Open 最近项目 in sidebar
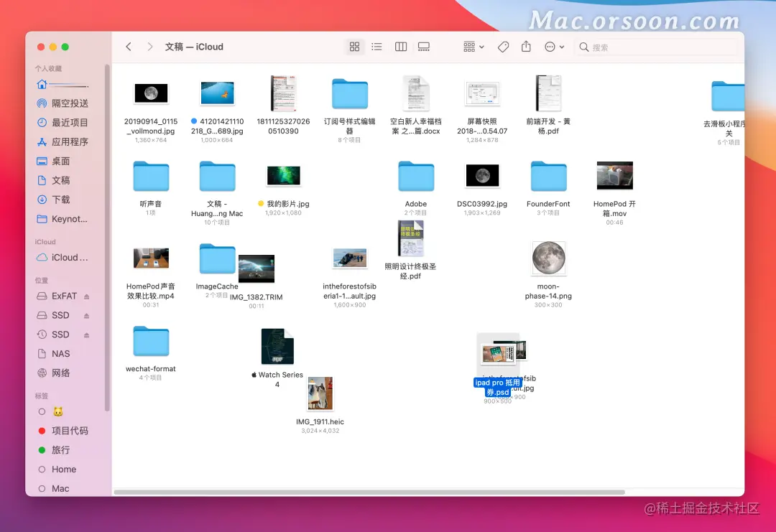This screenshot has height=532, width=776. point(64,123)
